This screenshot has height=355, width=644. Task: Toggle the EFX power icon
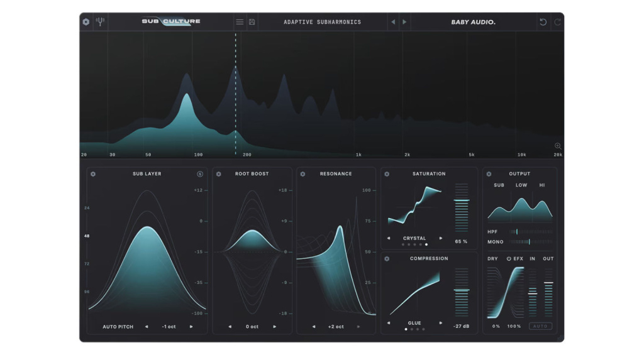(509, 259)
